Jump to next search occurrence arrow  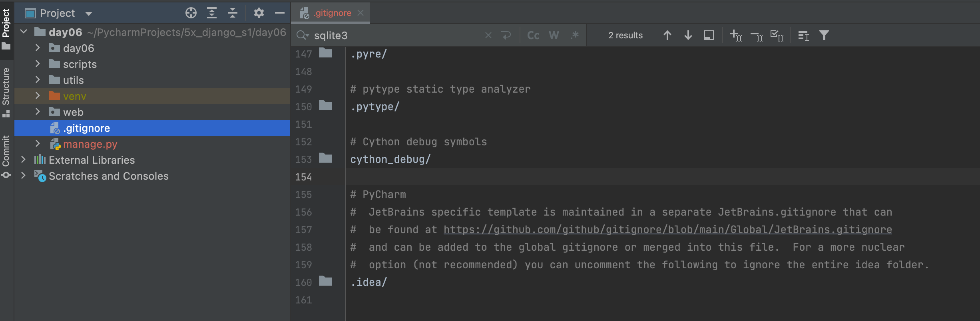coord(688,36)
